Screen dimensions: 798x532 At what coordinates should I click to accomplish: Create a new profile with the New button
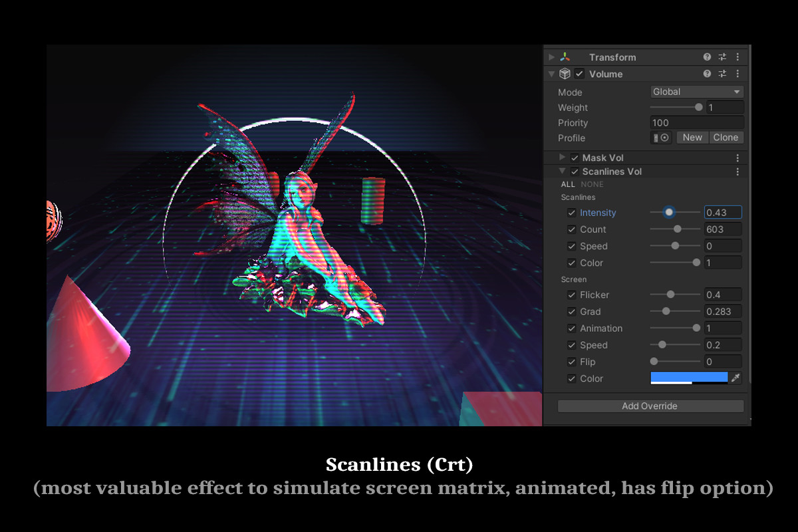692,137
